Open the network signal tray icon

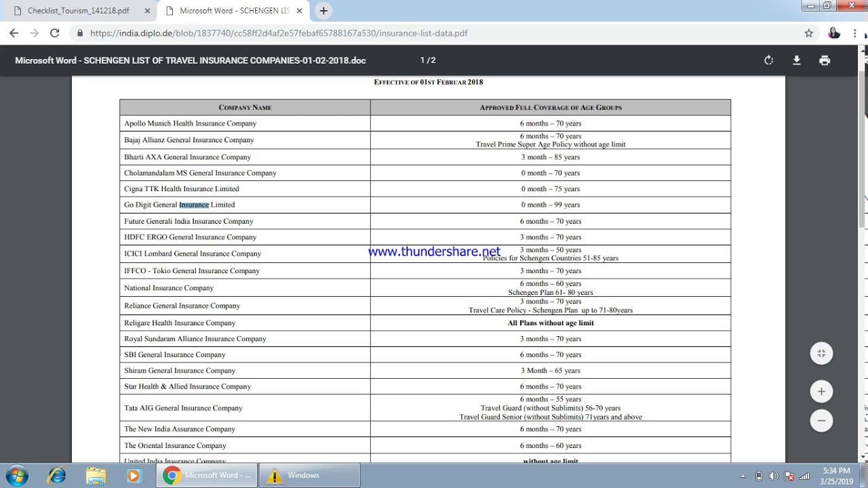point(804,476)
